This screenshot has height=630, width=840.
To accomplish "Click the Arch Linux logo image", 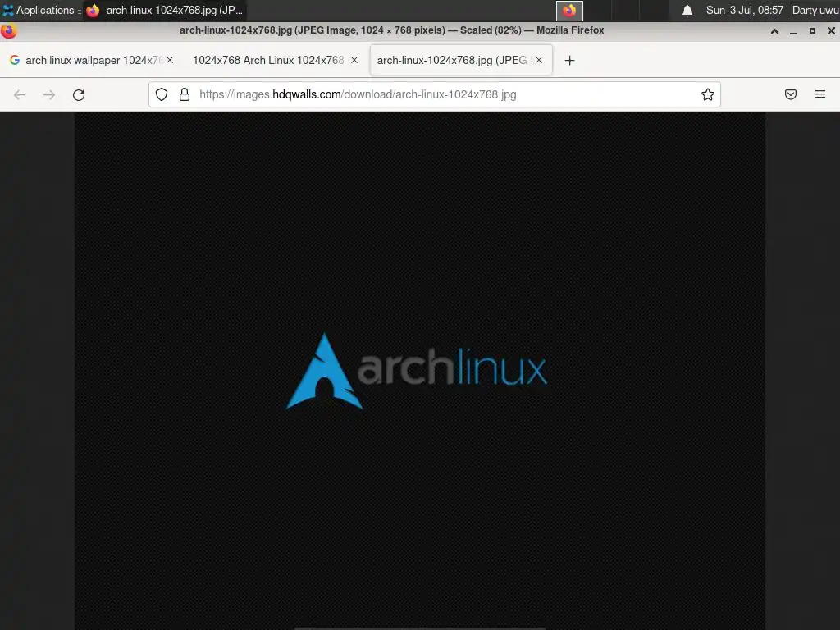I will click(x=417, y=371).
